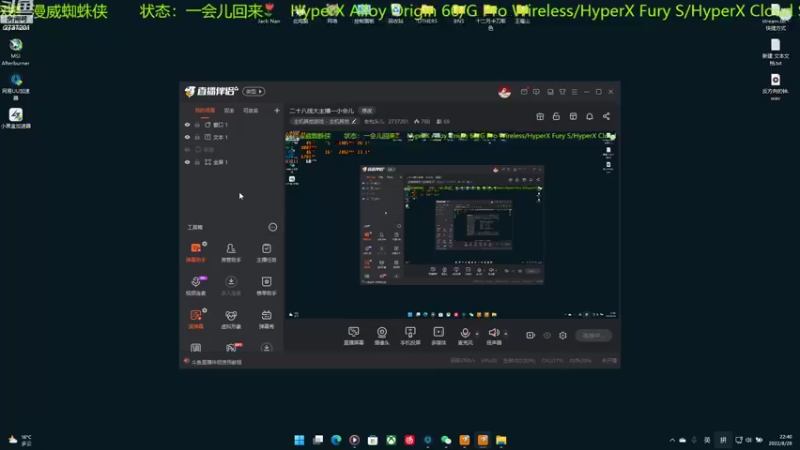Open WeChat from the taskbar
The image size is (800, 450).
(446, 440)
